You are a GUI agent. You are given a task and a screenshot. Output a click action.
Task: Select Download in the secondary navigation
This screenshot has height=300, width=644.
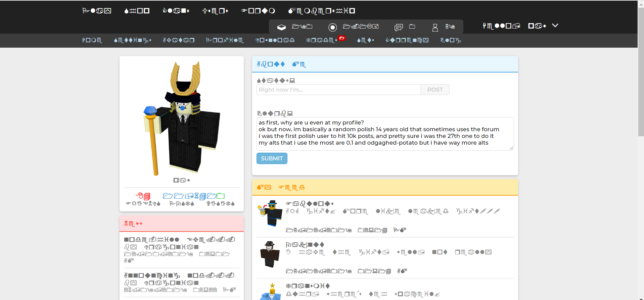pos(275,40)
